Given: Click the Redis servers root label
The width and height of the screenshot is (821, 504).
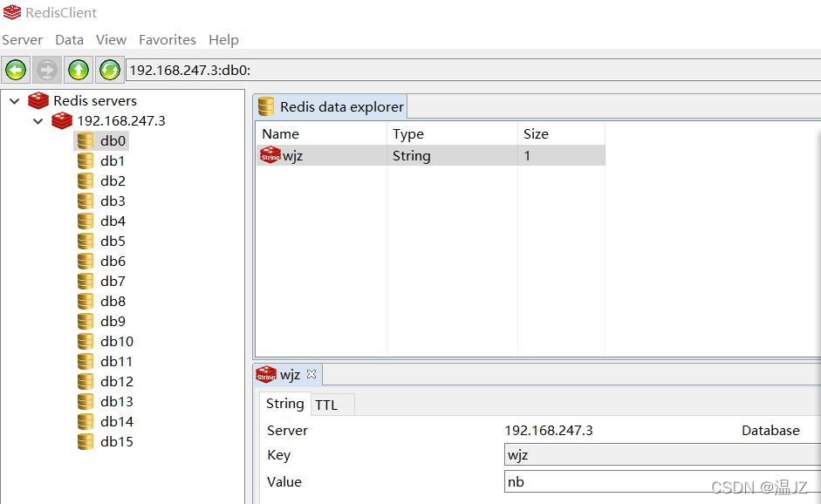Looking at the screenshot, I should coord(95,100).
